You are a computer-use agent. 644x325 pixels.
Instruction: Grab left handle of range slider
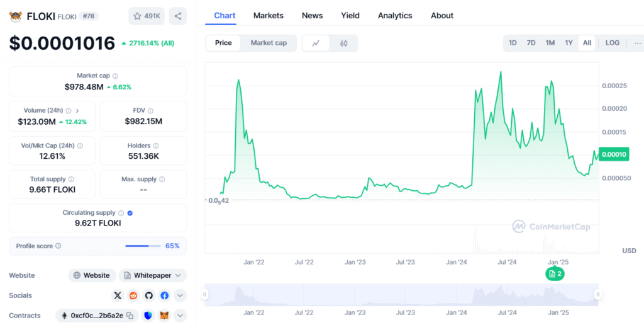point(204,295)
